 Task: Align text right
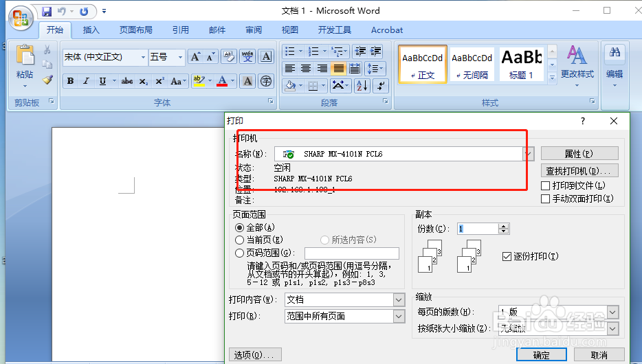[322, 68]
